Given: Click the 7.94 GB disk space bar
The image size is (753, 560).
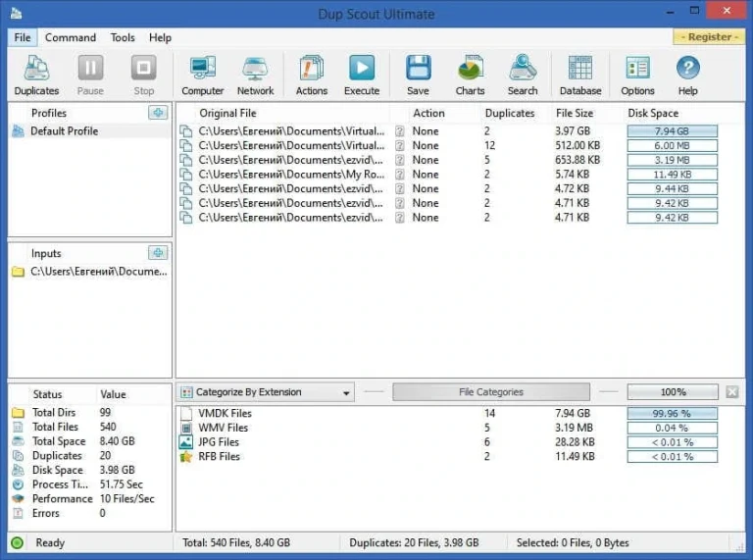Looking at the screenshot, I should (673, 131).
